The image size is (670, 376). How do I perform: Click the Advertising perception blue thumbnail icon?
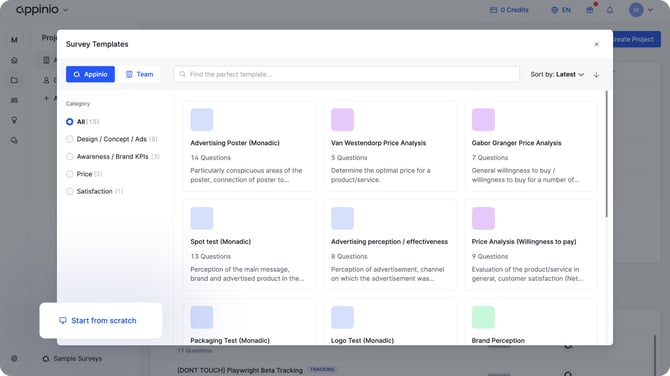[x=342, y=218]
